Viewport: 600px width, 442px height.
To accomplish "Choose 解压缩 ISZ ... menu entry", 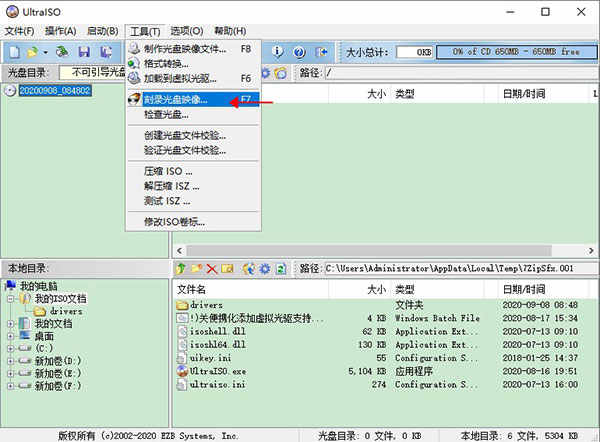I will pos(193,186).
